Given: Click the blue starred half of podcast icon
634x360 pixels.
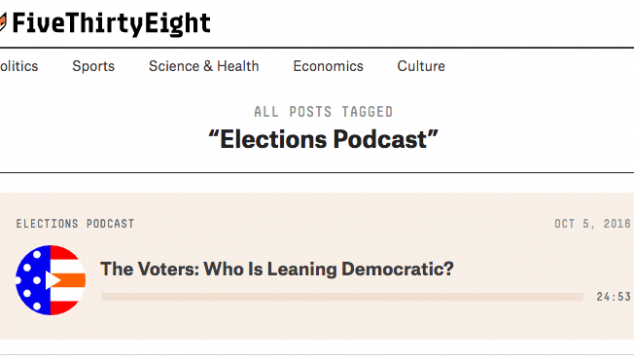Looking at the screenshot, I should (x=33, y=280).
